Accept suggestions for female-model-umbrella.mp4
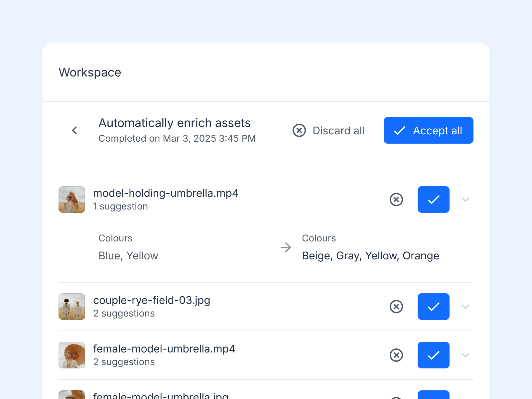 point(434,355)
